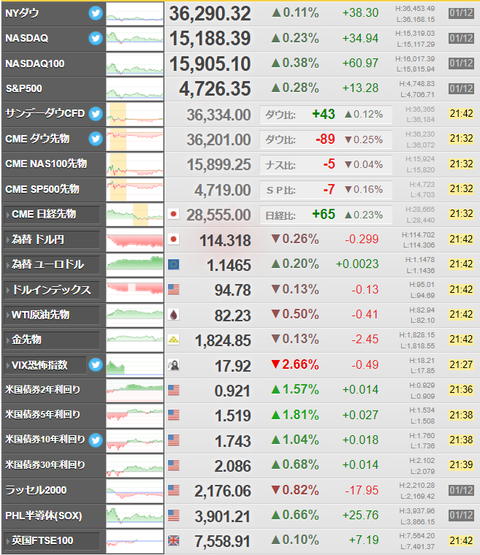Screen dimensions: 480x555
Task: Open the 為替 ユーロドル mini chart
Action: (x=135, y=265)
